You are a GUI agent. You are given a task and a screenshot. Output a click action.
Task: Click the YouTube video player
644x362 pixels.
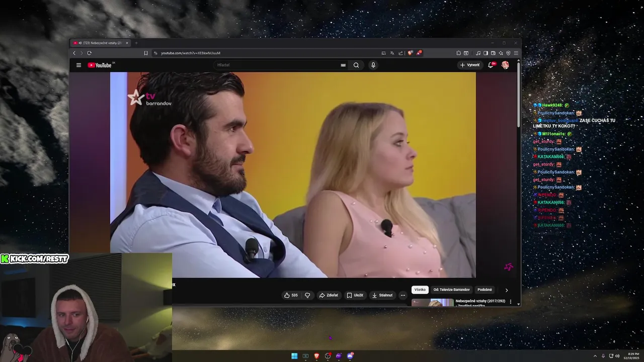(x=293, y=175)
